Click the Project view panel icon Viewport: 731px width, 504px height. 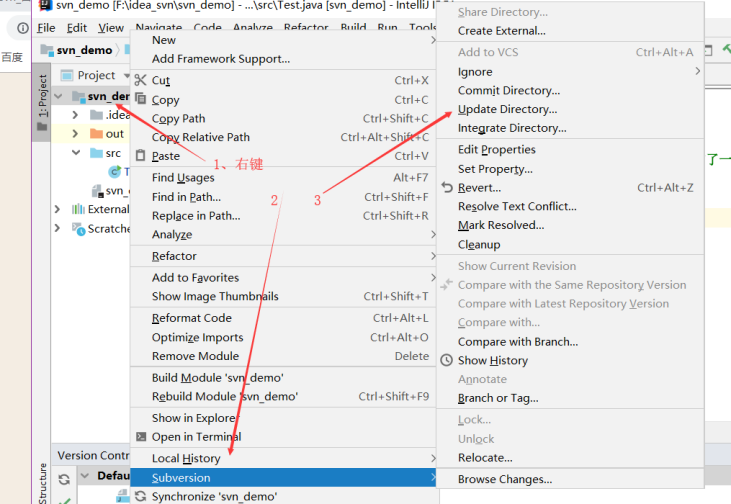click(x=67, y=75)
